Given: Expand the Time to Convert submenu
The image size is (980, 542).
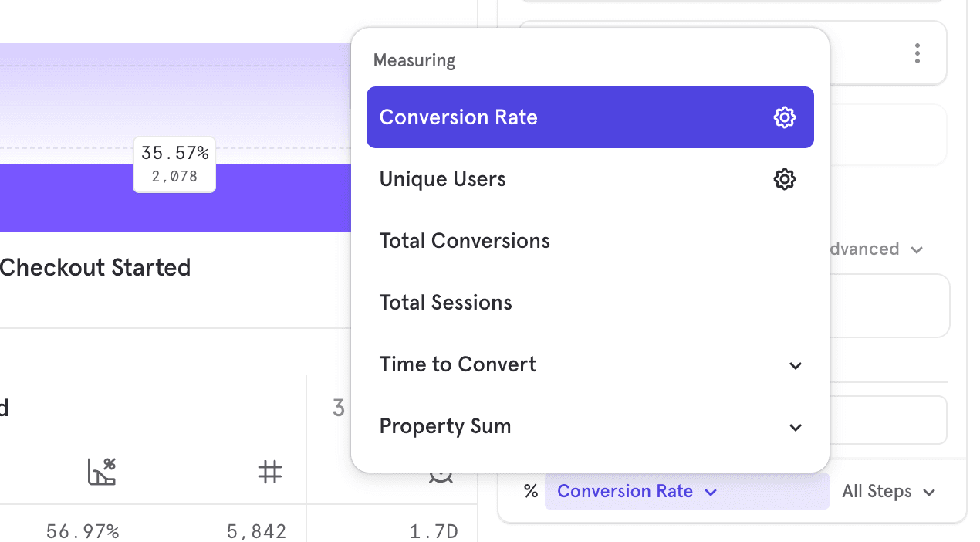Looking at the screenshot, I should pos(590,364).
